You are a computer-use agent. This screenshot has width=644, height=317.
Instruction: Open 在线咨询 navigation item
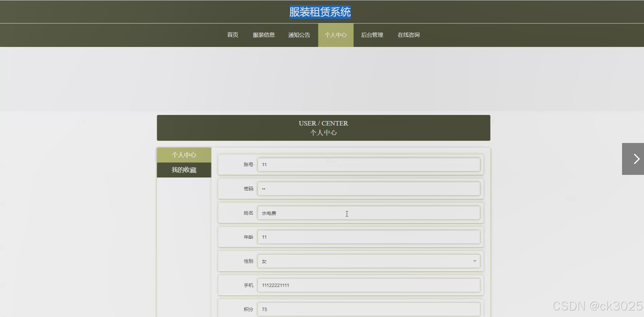click(x=409, y=35)
